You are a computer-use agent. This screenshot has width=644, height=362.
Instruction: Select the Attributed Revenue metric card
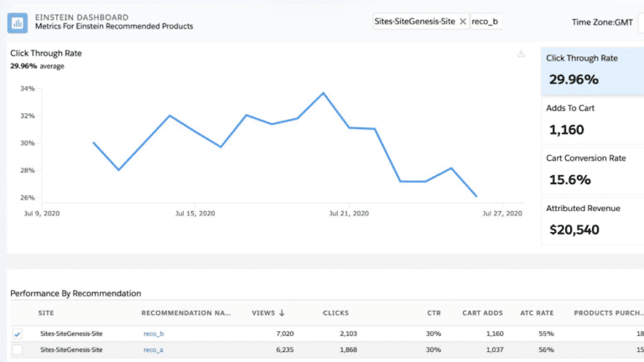click(x=592, y=221)
